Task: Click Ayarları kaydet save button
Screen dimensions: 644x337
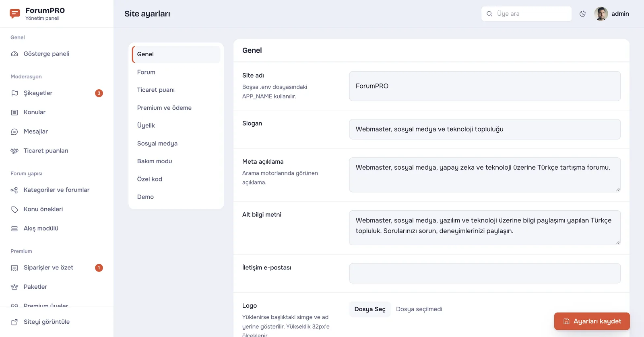Action: click(592, 321)
